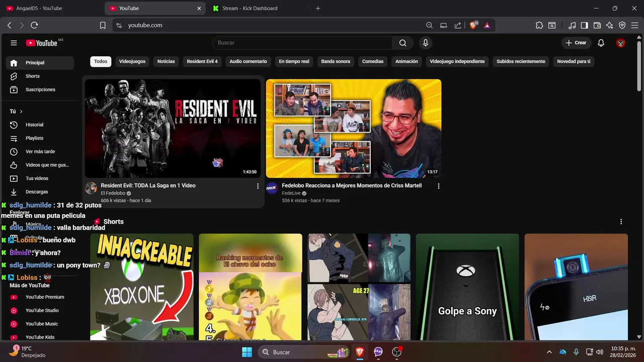Select the Todos filter chip
The height and width of the screenshot is (362, 644).
pyautogui.click(x=101, y=61)
